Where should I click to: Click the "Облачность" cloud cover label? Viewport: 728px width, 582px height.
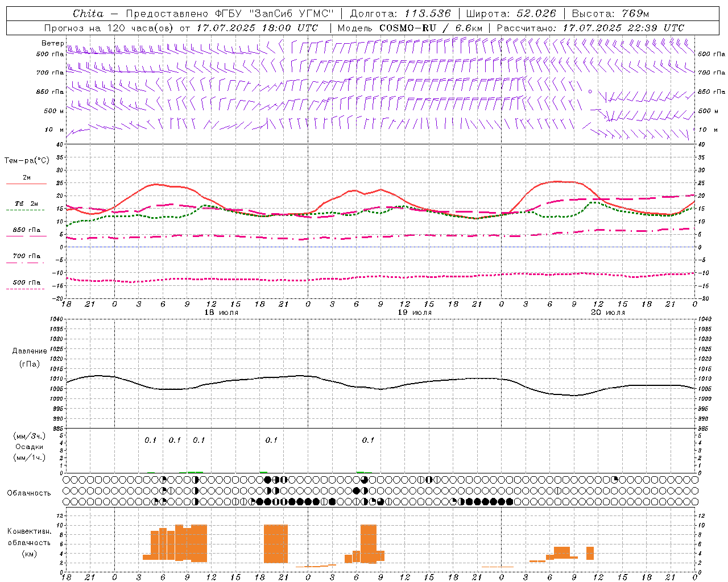(x=29, y=493)
